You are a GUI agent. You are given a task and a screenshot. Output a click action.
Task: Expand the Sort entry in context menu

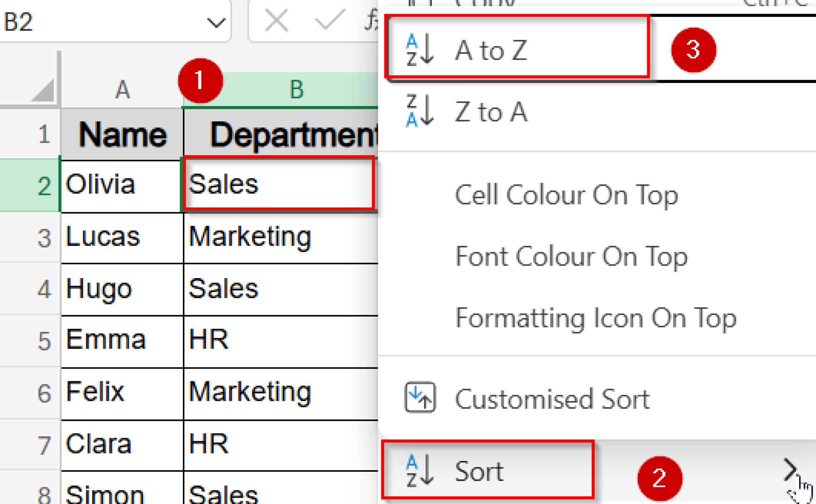pyautogui.click(x=478, y=472)
